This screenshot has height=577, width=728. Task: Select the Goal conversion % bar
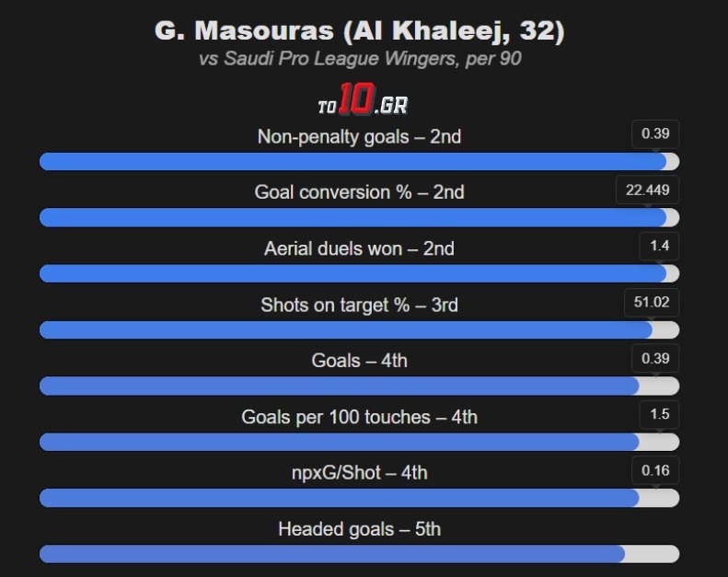pos(359,218)
